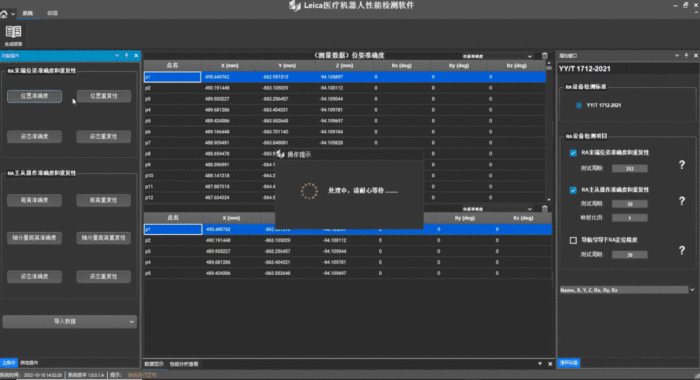Expand the right property panel options arrow
Viewport: 700px width, 380px height.
click(x=677, y=55)
